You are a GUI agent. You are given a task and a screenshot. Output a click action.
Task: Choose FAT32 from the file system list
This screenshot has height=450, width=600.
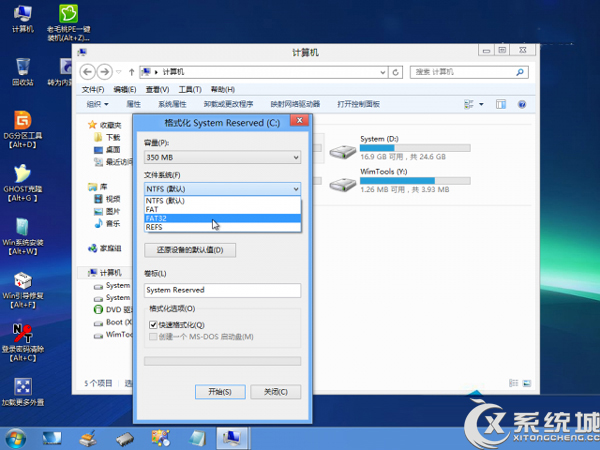(x=223, y=218)
